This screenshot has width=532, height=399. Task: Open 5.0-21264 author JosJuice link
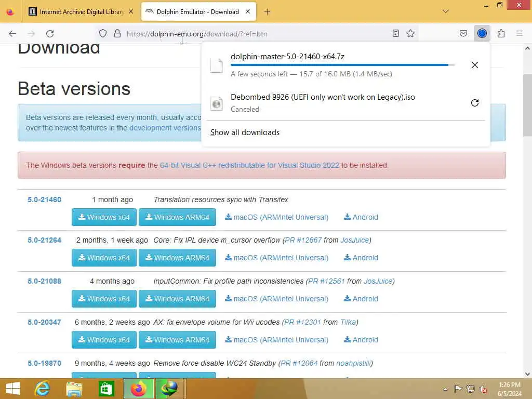click(354, 240)
